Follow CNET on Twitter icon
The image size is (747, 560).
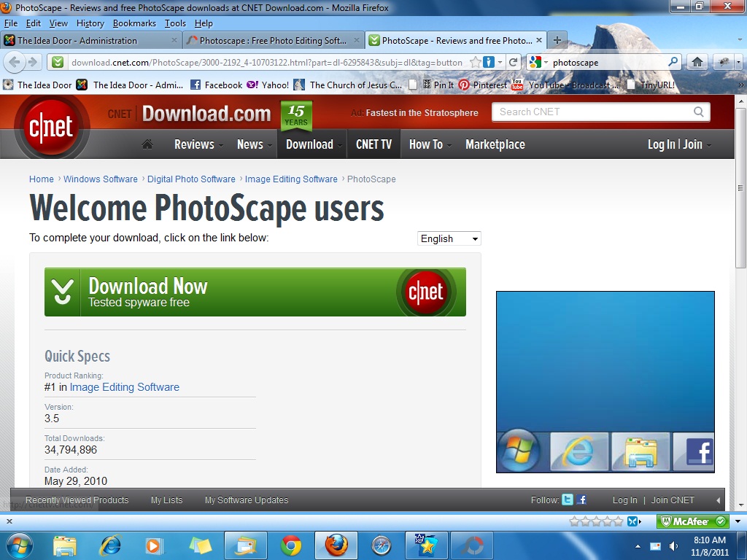pos(568,499)
